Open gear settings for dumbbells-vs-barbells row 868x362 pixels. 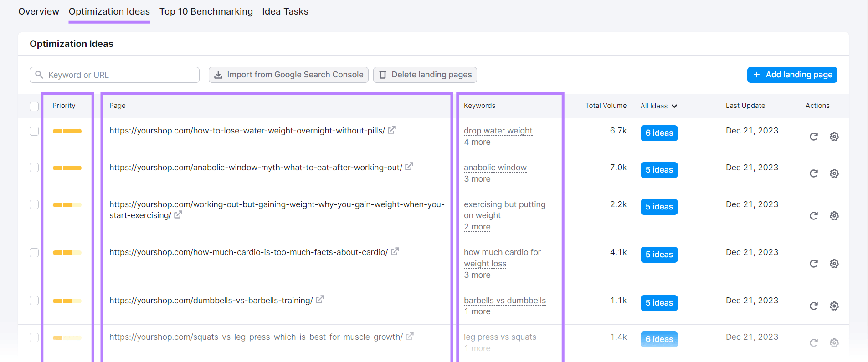834,306
